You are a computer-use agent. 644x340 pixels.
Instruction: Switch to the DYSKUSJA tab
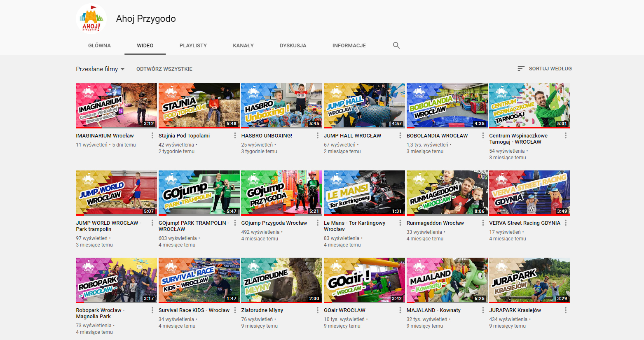[x=293, y=46]
